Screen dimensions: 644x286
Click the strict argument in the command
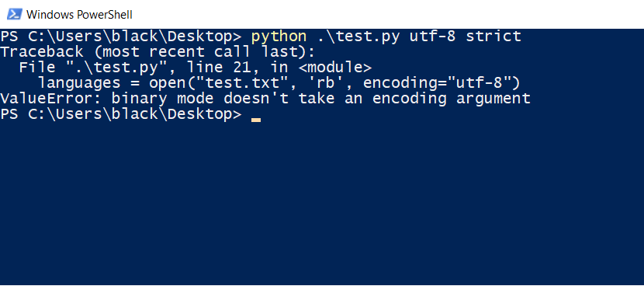tap(493, 37)
